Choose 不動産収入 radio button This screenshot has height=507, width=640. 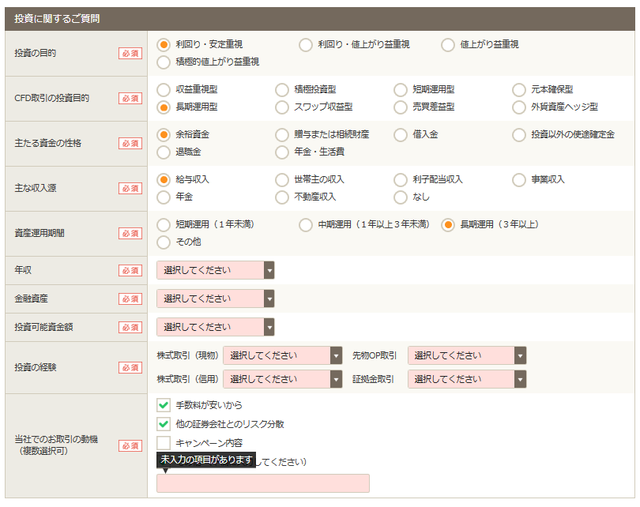point(282,197)
